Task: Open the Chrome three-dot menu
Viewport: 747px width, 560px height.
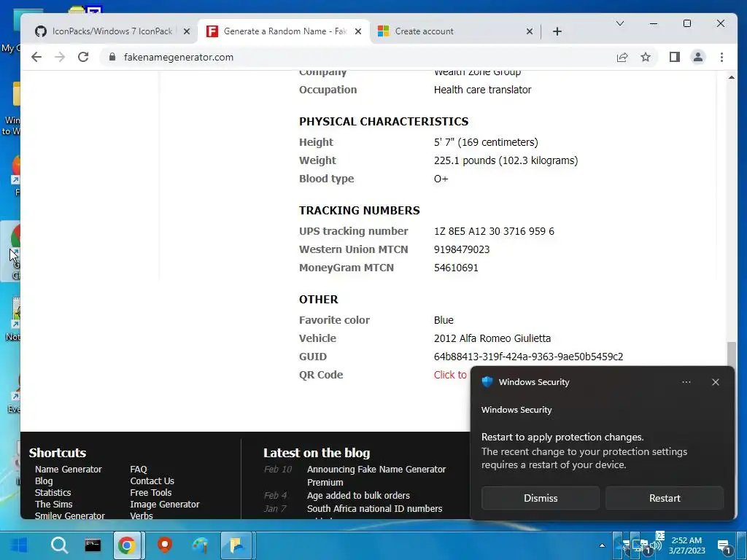Action: (x=721, y=57)
